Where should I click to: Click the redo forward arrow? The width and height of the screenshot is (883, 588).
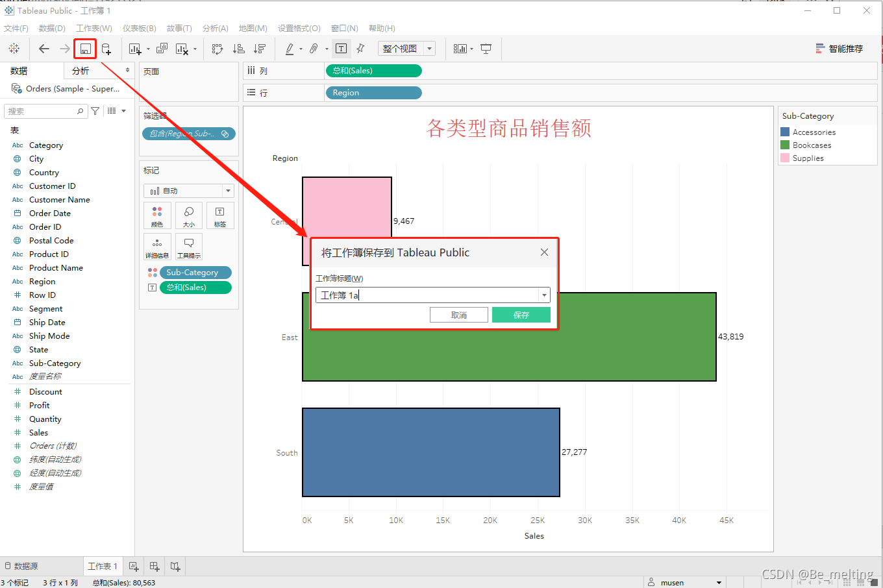[x=65, y=49]
